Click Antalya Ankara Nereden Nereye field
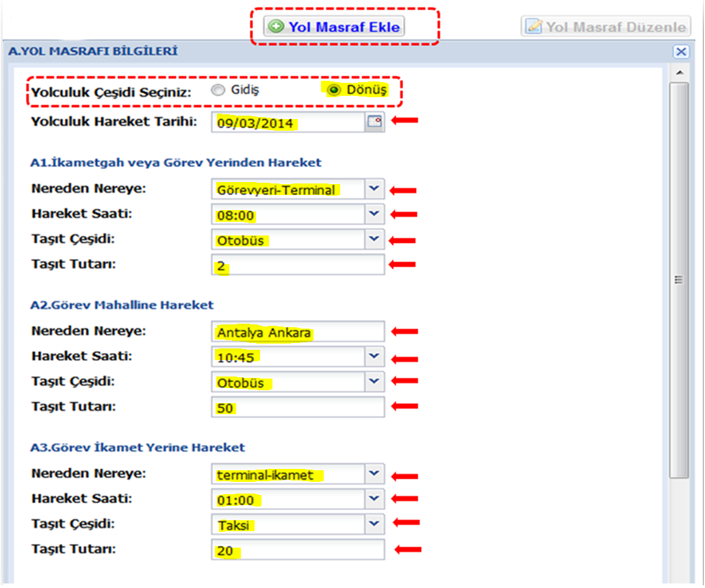The image size is (705, 588). pyautogui.click(x=298, y=332)
